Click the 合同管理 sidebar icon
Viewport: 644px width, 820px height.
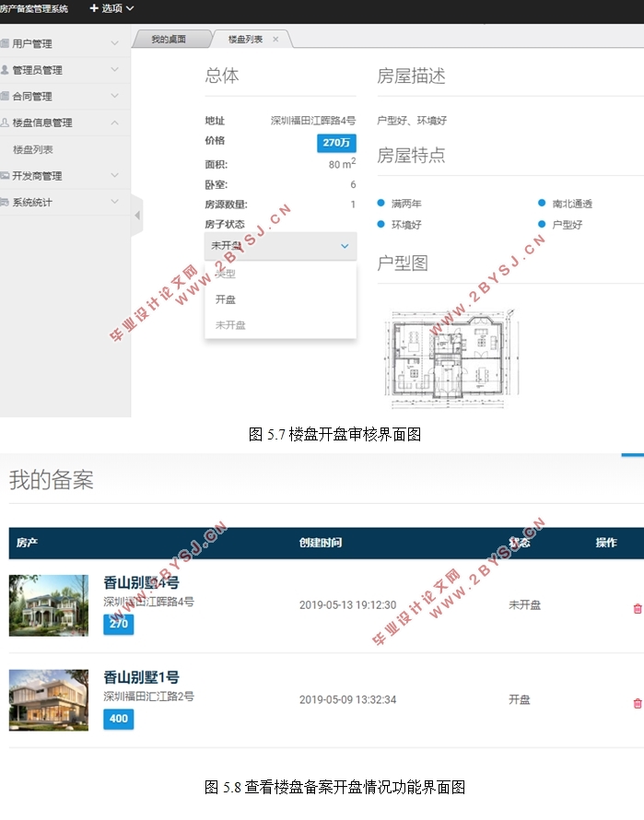[x=5, y=96]
